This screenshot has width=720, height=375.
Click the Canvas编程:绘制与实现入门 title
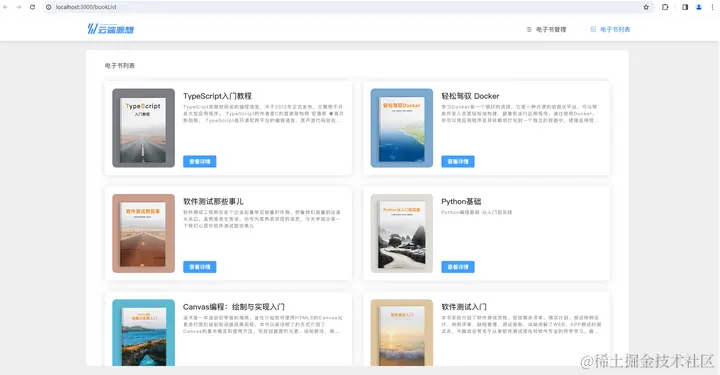click(x=234, y=307)
